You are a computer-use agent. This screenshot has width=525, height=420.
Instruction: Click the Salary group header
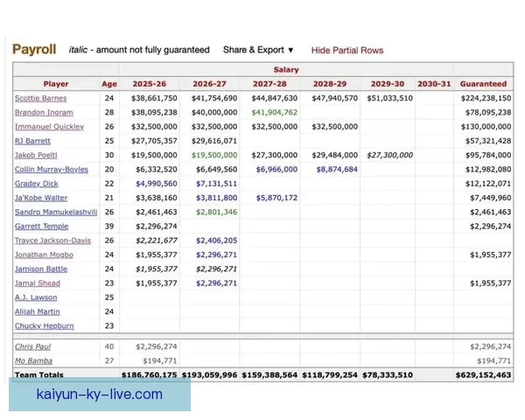pos(286,70)
